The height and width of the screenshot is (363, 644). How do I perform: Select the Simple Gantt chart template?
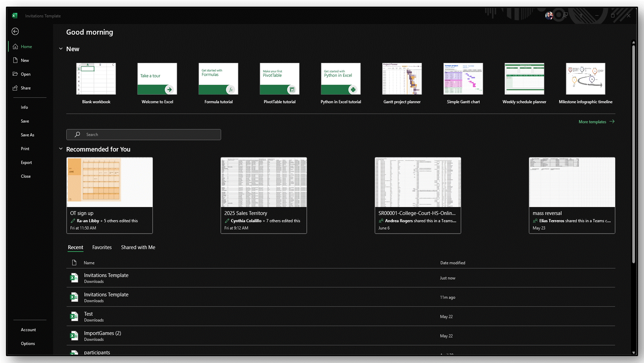[463, 83]
